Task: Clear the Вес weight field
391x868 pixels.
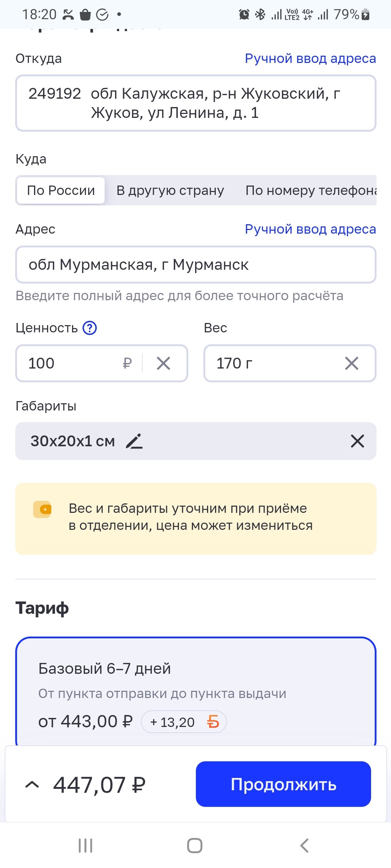Action: tap(352, 363)
